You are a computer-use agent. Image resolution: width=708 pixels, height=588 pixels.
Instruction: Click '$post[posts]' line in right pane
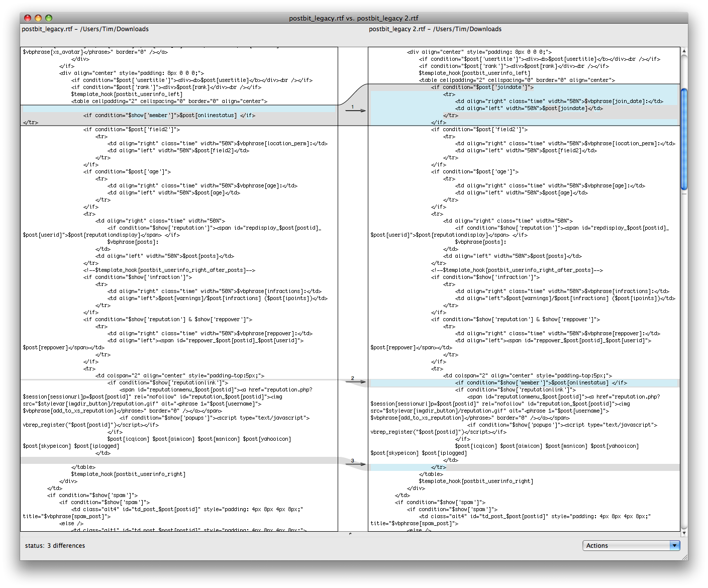[513, 256]
